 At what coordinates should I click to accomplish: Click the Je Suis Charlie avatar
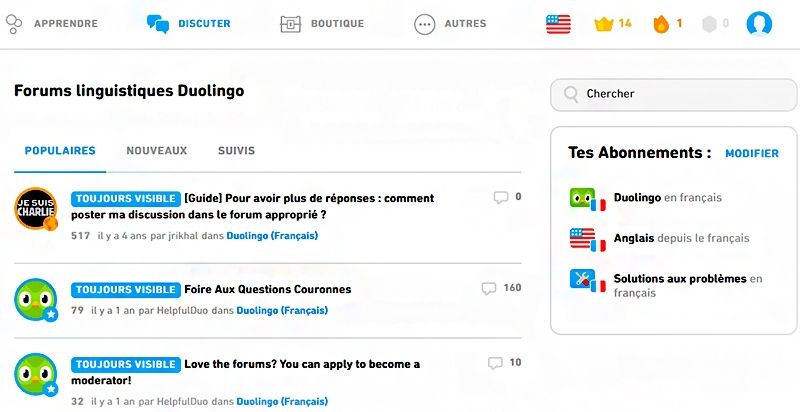pyautogui.click(x=35, y=208)
